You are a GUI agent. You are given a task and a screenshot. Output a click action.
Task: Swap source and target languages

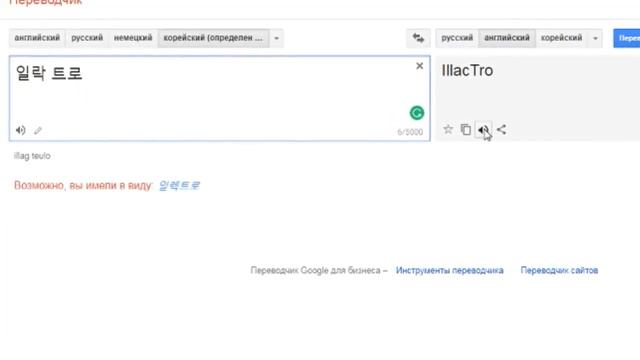(418, 38)
